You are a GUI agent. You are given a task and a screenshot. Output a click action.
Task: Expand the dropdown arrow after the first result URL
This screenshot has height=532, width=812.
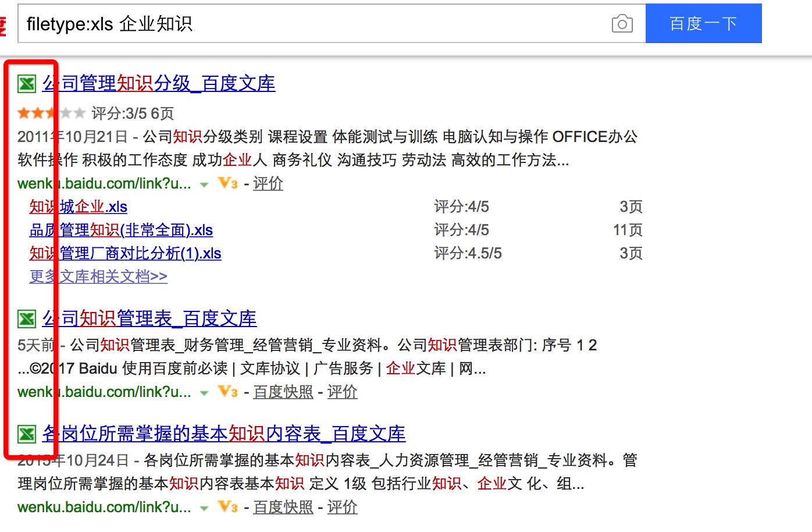click(204, 185)
